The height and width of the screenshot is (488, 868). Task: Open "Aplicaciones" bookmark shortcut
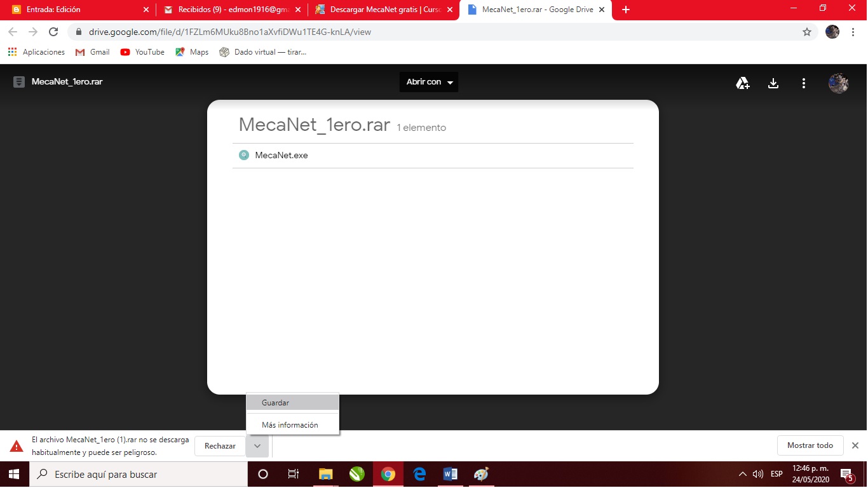[x=36, y=52]
